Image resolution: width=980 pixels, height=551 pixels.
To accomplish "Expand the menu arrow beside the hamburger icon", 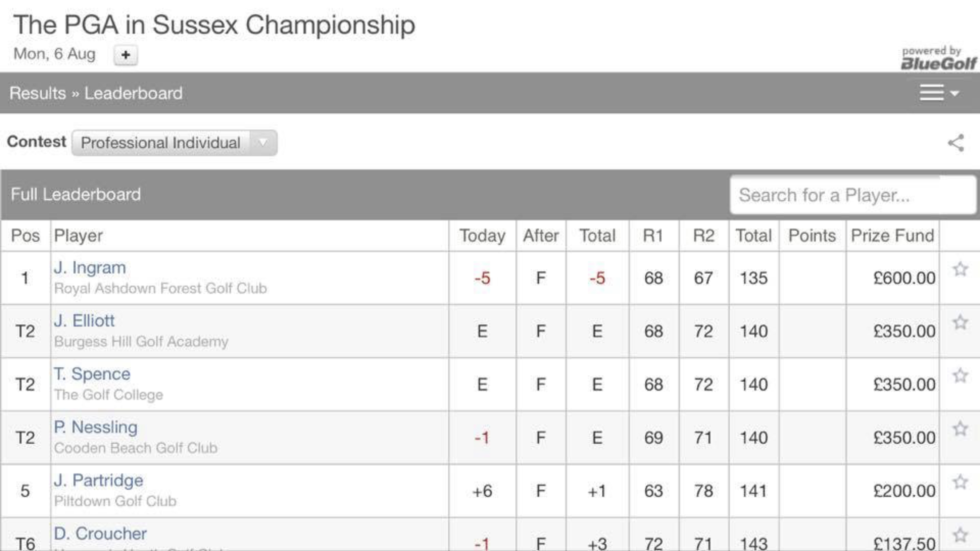I will pos(955,94).
